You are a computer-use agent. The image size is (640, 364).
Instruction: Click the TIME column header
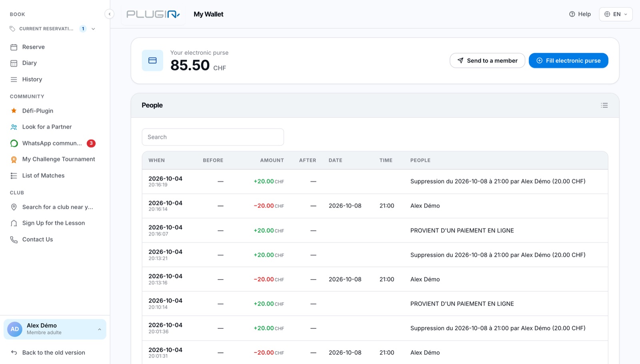(x=386, y=160)
